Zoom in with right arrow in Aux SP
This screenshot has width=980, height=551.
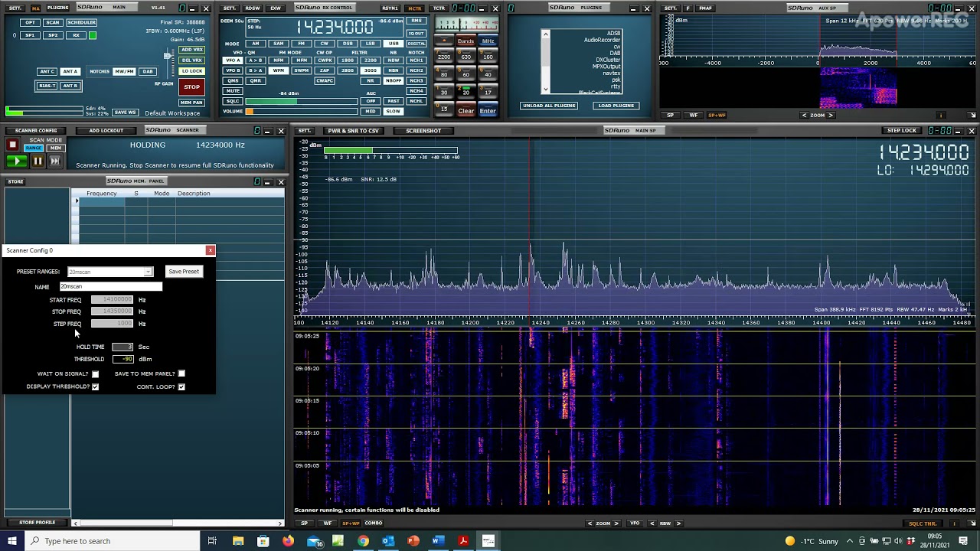point(831,116)
